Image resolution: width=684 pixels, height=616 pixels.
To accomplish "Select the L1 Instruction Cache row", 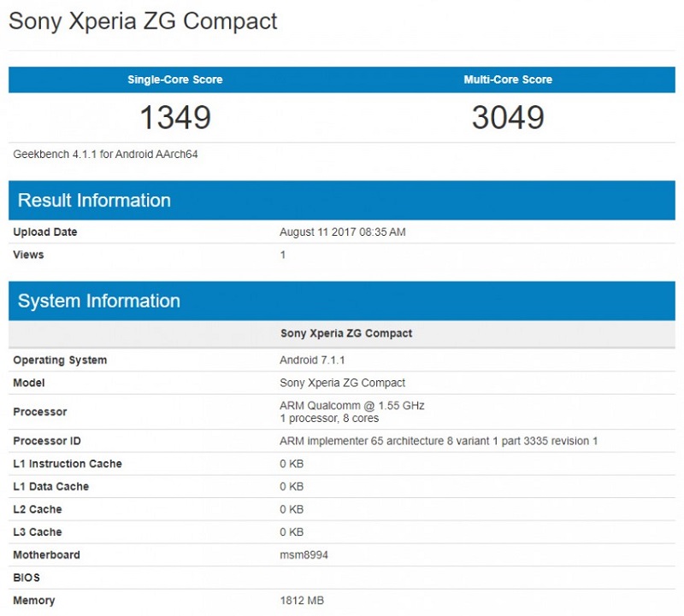I will coord(66,463).
